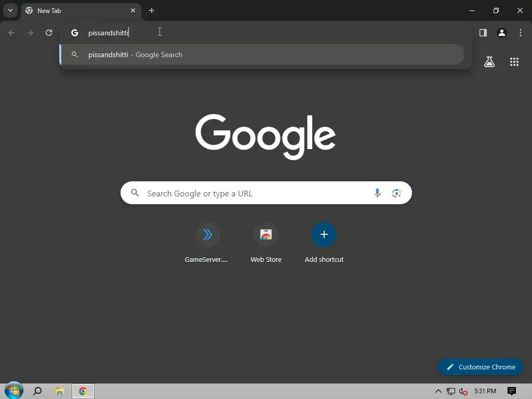Click the search box magnifier icon

click(135, 193)
